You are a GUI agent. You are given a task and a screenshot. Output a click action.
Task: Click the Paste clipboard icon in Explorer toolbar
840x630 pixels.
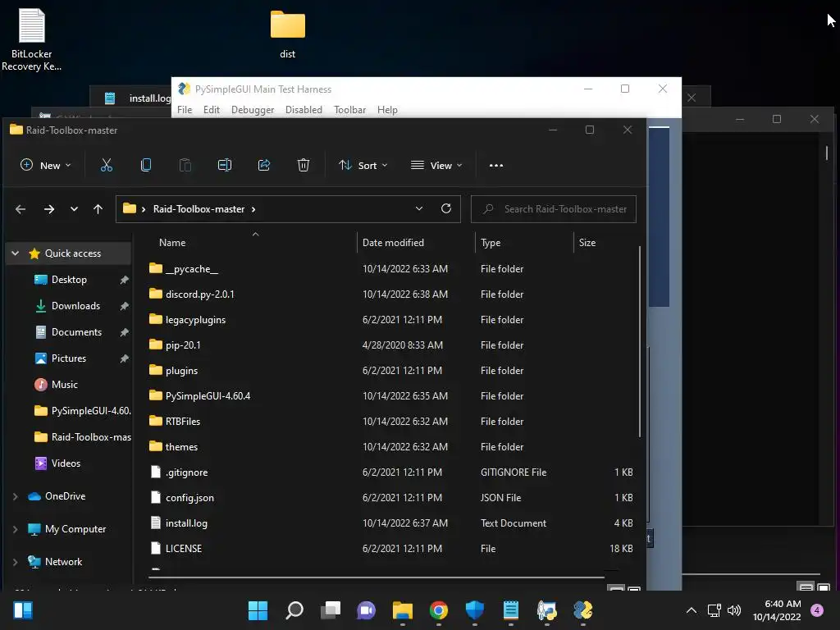185,165
